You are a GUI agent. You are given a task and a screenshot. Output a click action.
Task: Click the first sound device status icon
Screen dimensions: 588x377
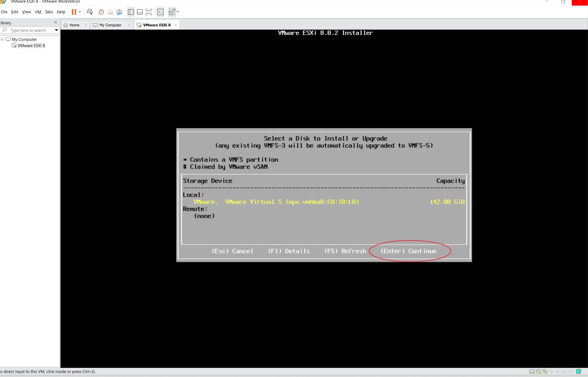[551, 371]
